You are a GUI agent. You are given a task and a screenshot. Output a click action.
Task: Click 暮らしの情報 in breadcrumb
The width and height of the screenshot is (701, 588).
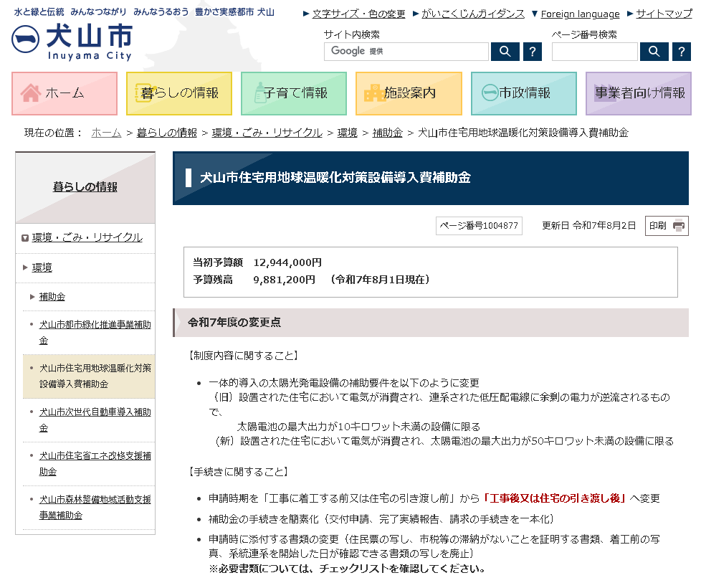coord(167,133)
